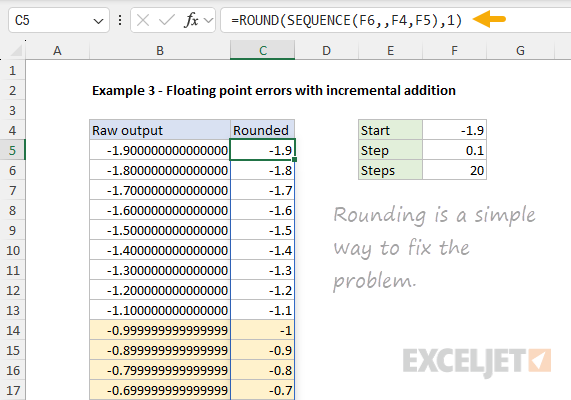
Task: Select Rounded cell showing -0.7
Action: 263,391
